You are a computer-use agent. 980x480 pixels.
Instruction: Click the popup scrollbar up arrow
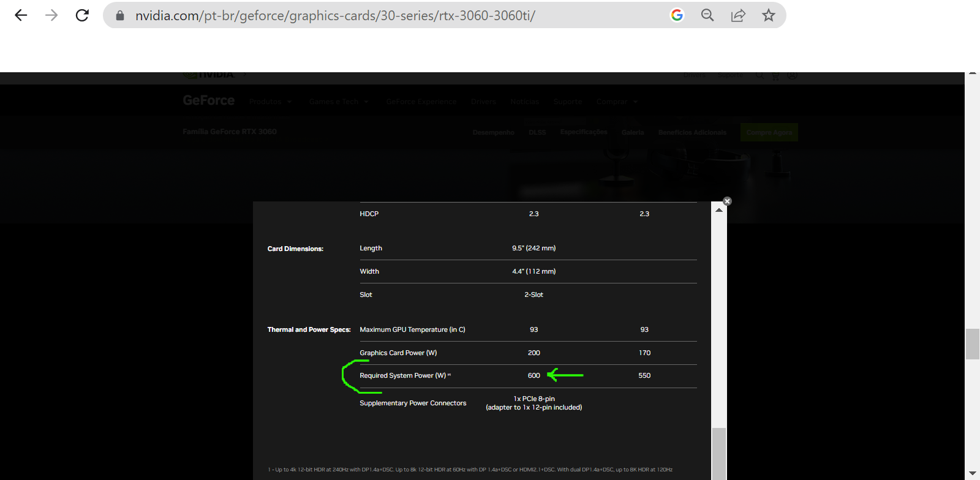[719, 210]
